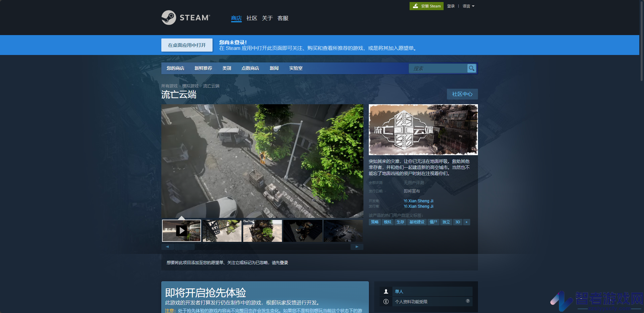The height and width of the screenshot is (313, 644).
Task: Click the plus button to add tags
Action: pos(466,222)
